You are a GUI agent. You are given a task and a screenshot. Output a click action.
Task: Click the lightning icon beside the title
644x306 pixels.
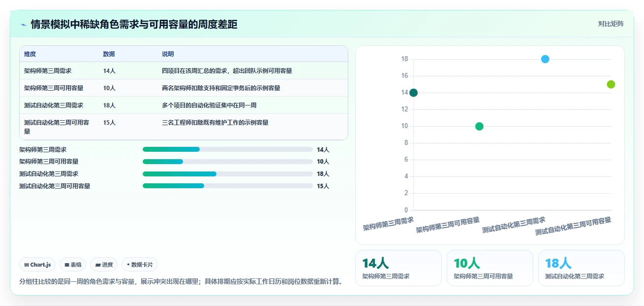point(24,24)
